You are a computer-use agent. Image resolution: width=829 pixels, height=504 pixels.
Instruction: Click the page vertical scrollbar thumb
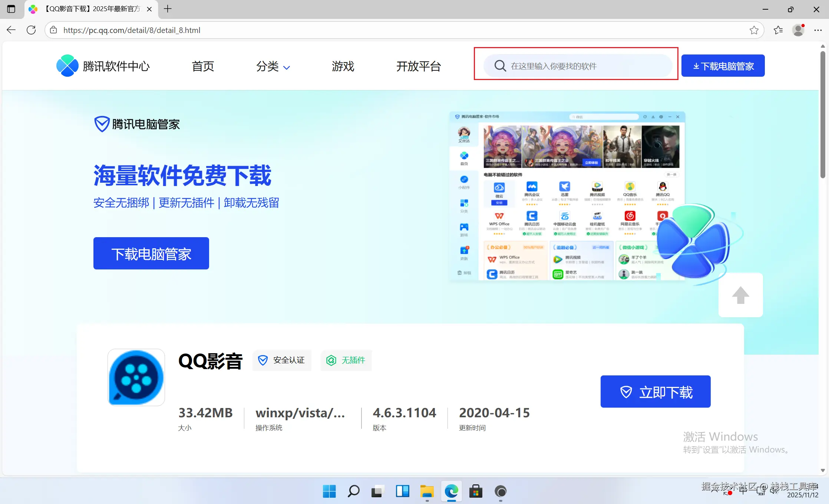coord(822,115)
